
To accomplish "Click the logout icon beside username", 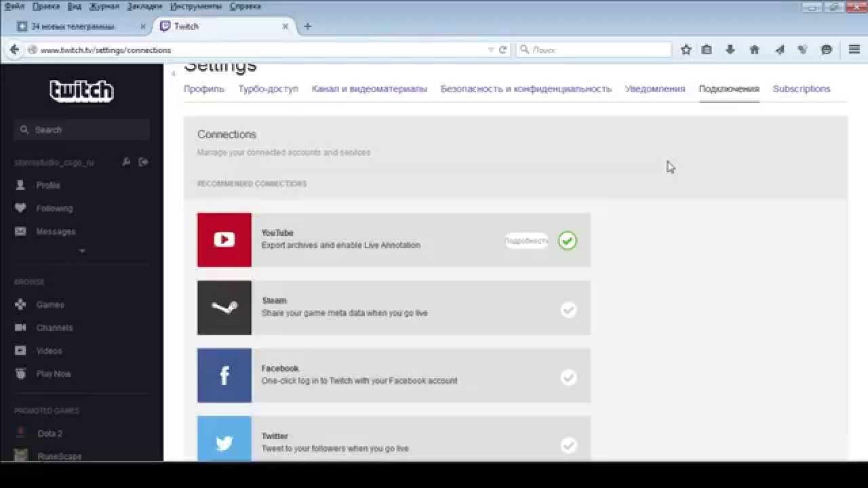I will point(143,162).
